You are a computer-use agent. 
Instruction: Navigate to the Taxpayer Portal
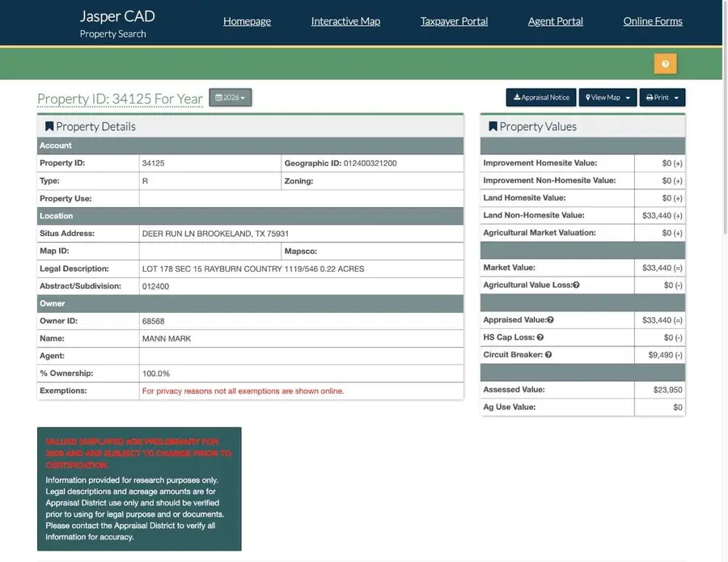454,21
